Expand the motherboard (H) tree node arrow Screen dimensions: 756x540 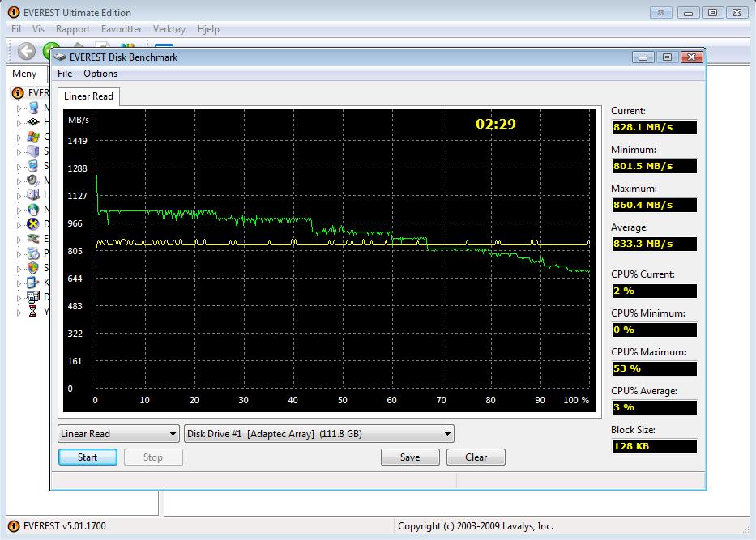[19, 123]
